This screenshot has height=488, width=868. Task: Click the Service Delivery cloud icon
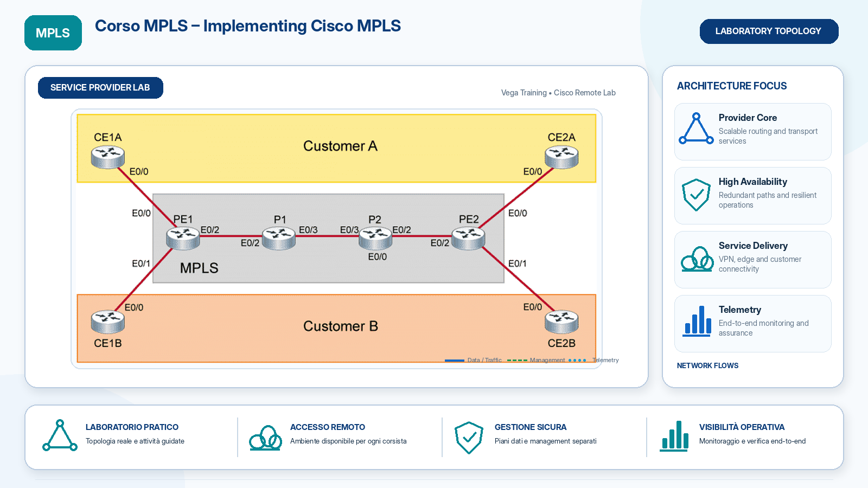pyautogui.click(x=697, y=259)
